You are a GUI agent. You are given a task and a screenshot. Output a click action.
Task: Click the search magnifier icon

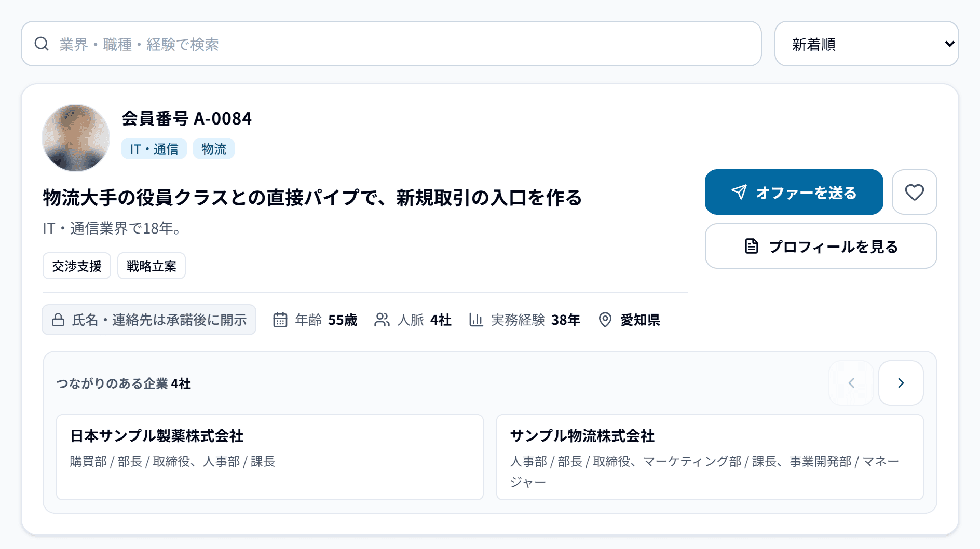42,44
